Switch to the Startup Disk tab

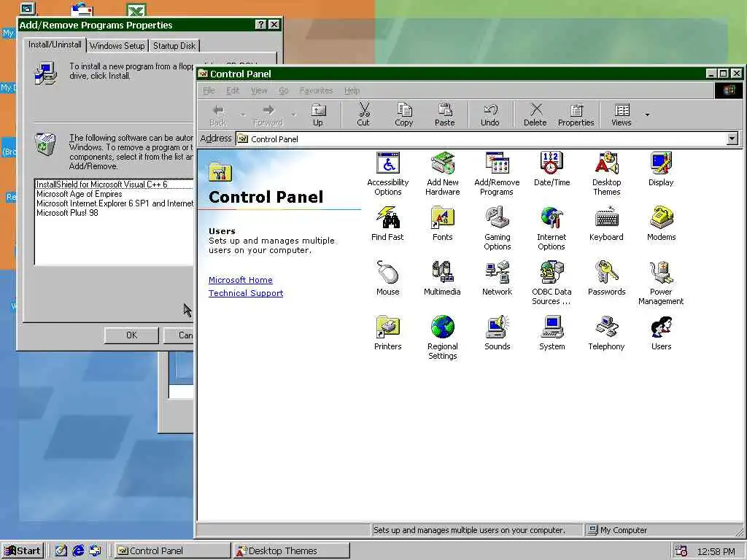pos(174,46)
